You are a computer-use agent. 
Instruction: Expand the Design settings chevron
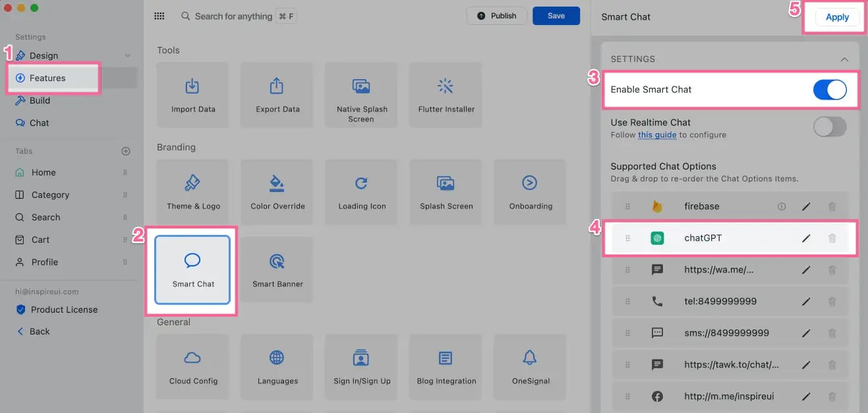[x=128, y=55]
